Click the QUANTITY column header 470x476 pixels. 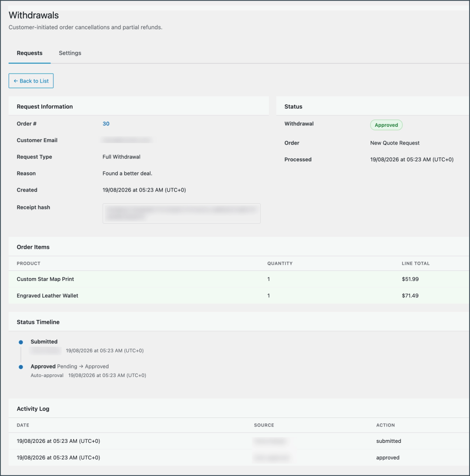point(280,264)
